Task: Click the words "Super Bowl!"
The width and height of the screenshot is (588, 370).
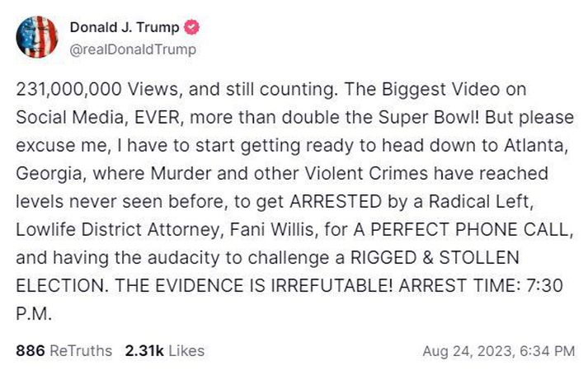Action: click(x=429, y=118)
